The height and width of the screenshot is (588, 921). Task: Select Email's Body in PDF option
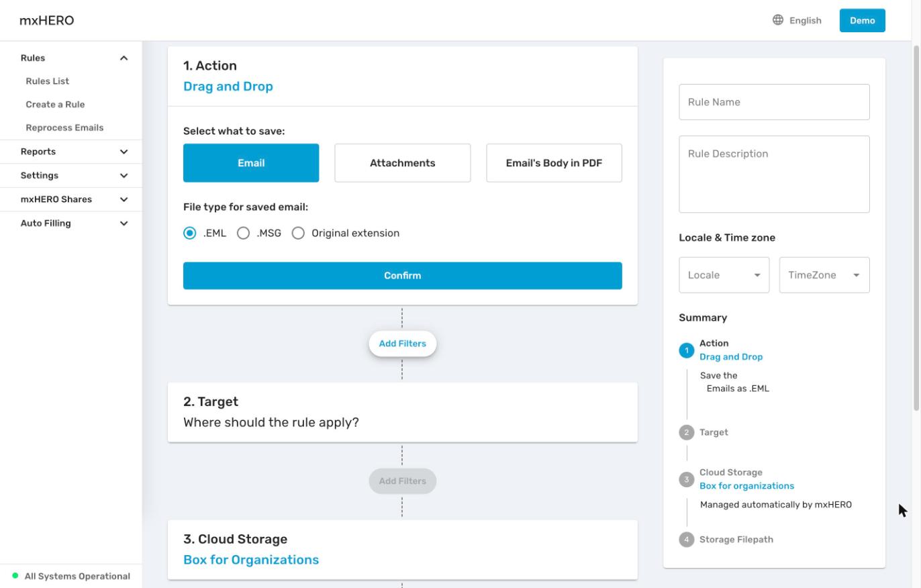click(554, 163)
